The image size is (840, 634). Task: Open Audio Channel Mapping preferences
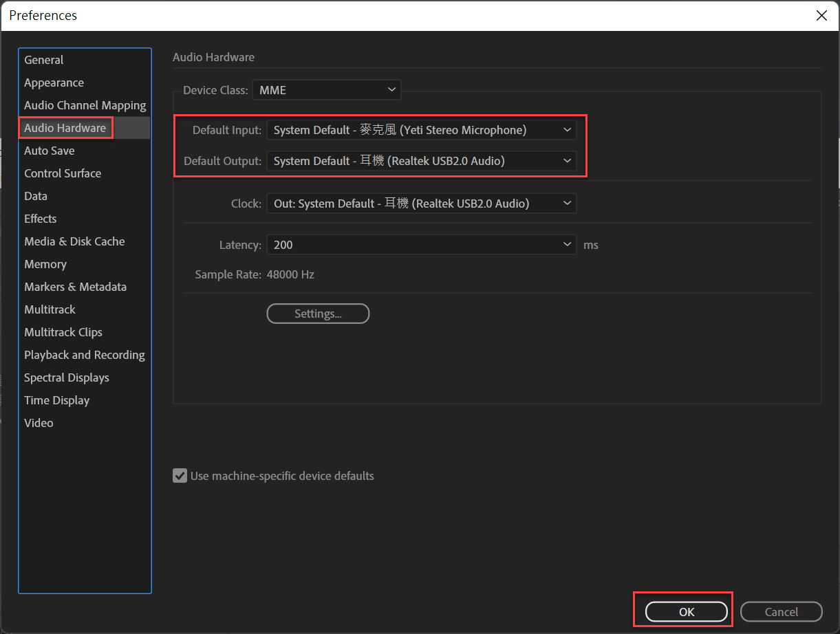(x=85, y=105)
